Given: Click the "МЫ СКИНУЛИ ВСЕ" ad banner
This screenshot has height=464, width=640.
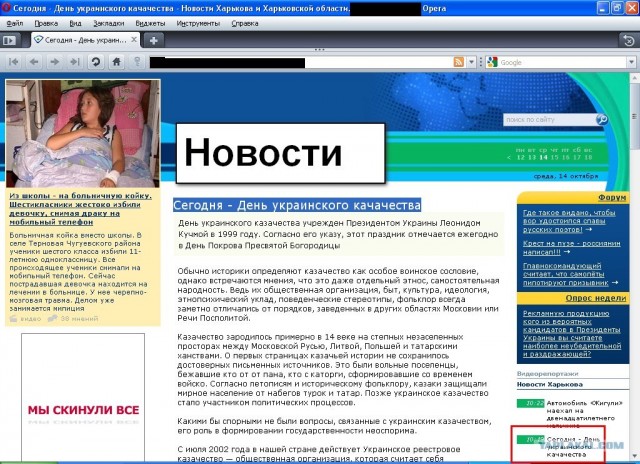Looking at the screenshot, I should pos(83,398).
